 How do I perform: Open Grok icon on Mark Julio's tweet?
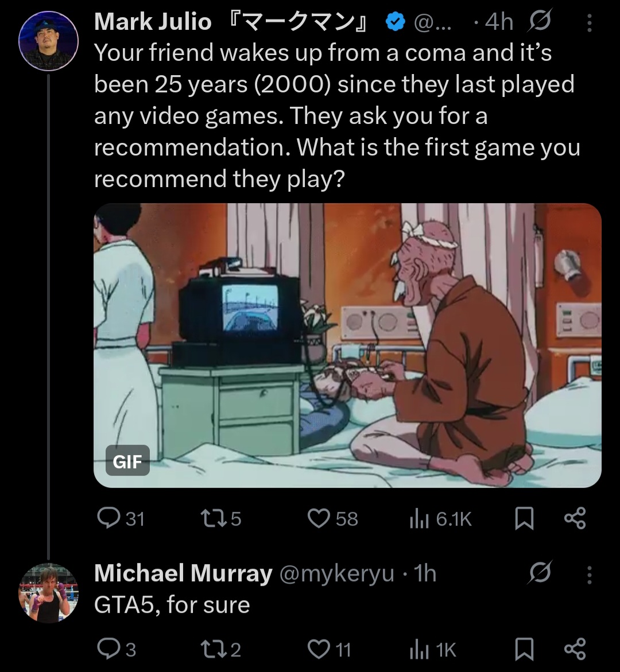pyautogui.click(x=540, y=21)
